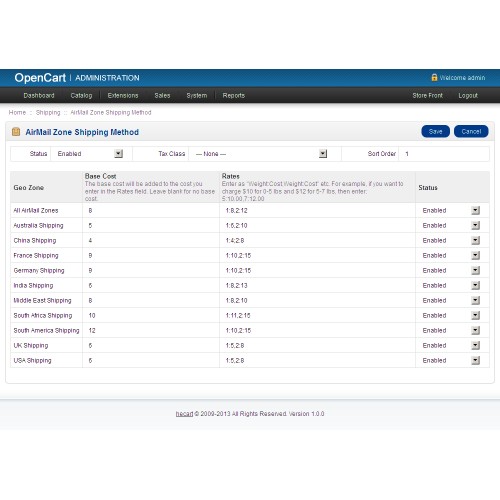500x500 pixels.
Task: Edit base cost for Australia Shipping
Action: point(151,225)
